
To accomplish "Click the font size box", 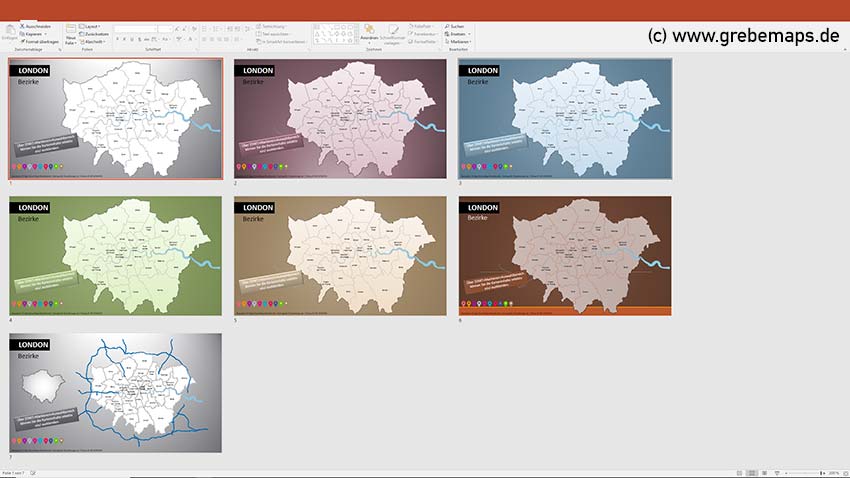I will [165, 29].
